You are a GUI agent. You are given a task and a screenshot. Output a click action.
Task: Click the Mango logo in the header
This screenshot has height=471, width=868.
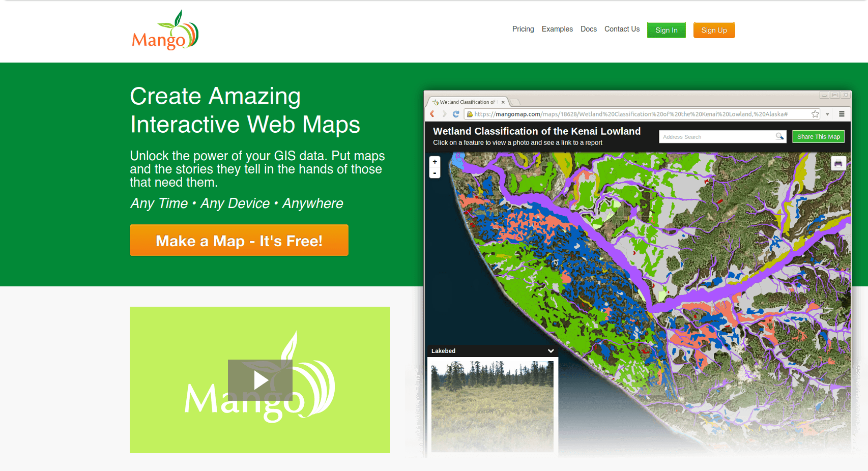pyautogui.click(x=165, y=30)
